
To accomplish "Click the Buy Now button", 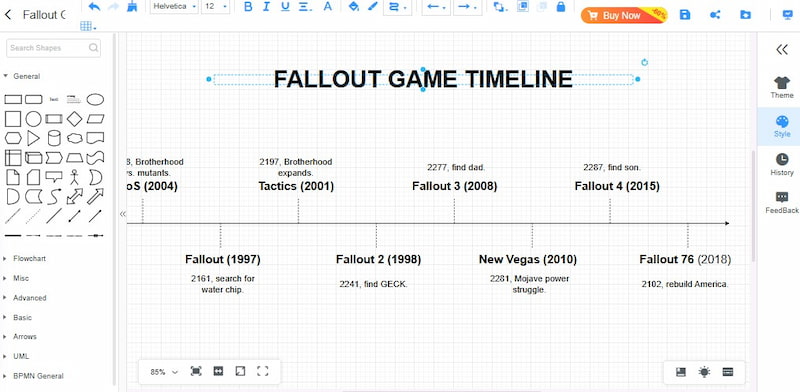I will pos(623,15).
